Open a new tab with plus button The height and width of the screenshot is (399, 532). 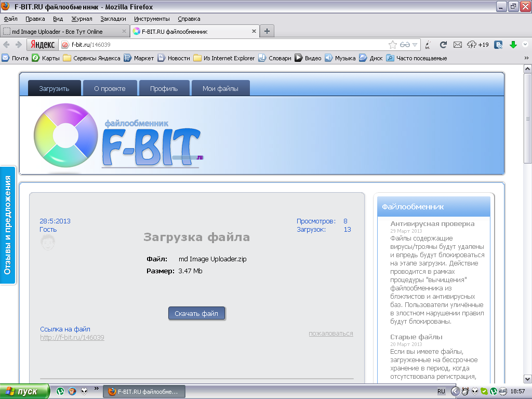(x=267, y=31)
